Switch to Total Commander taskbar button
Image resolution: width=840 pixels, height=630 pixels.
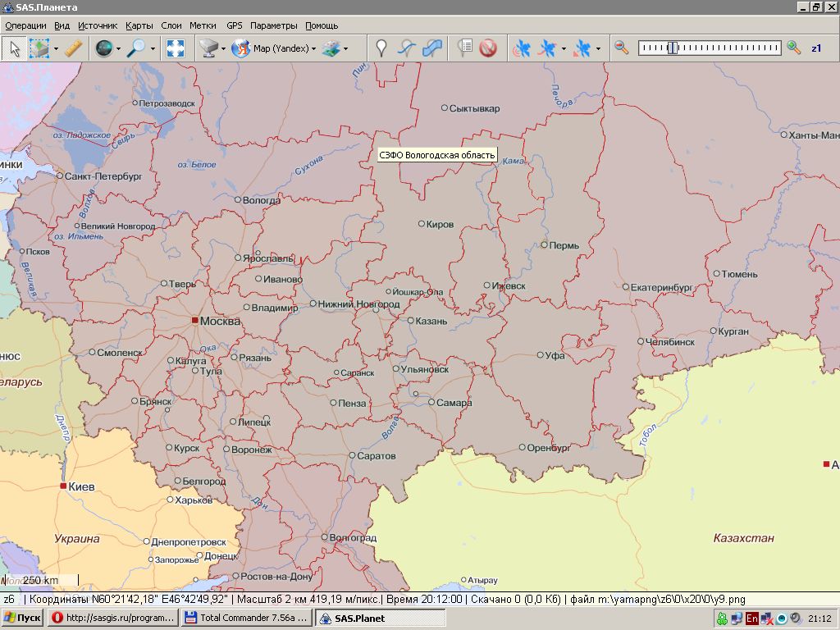246,618
